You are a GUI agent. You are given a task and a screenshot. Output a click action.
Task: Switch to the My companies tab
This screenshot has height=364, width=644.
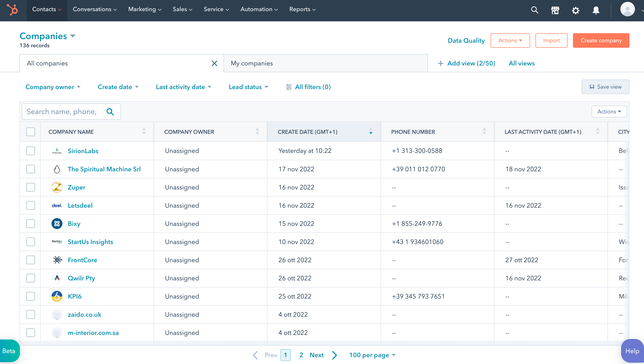[x=325, y=63]
